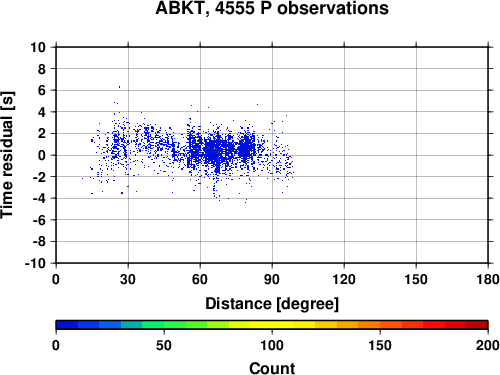Click the dark red end of the colorbar
The width and height of the screenshot is (500, 375).
(x=477, y=325)
